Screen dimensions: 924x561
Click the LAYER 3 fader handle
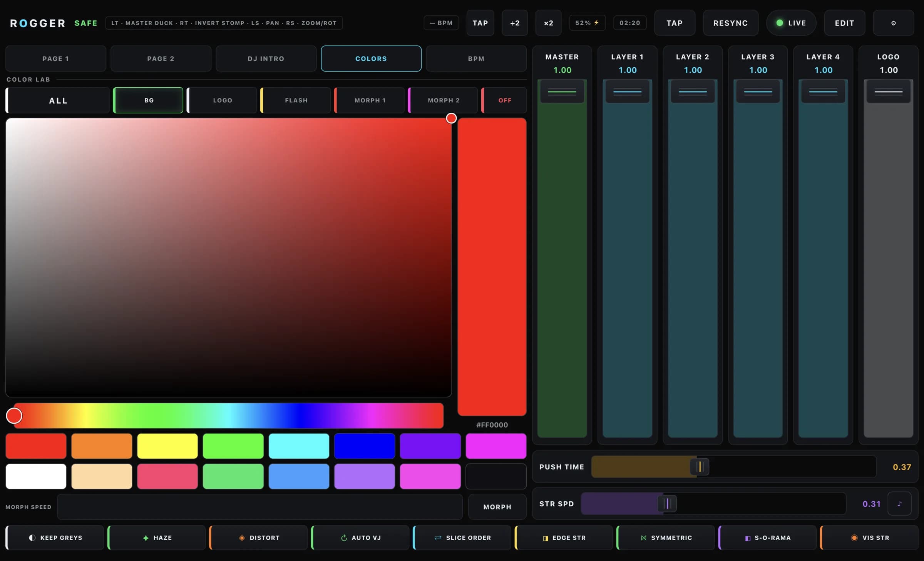coord(758,92)
